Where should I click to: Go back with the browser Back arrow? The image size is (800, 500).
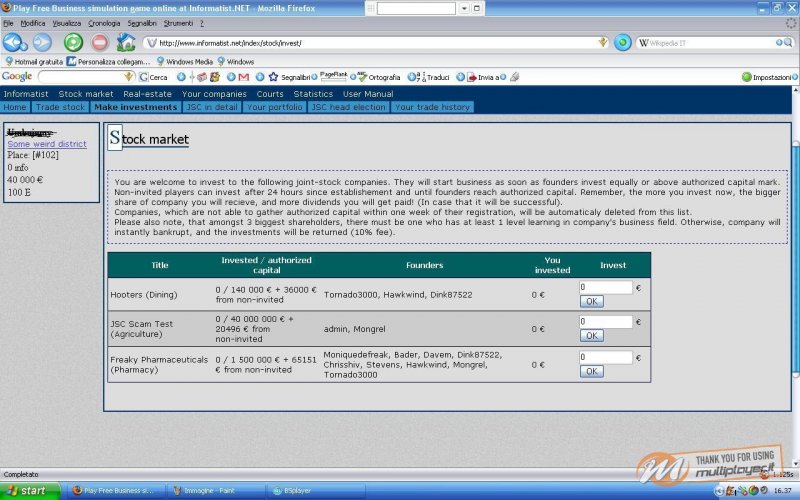coord(13,42)
